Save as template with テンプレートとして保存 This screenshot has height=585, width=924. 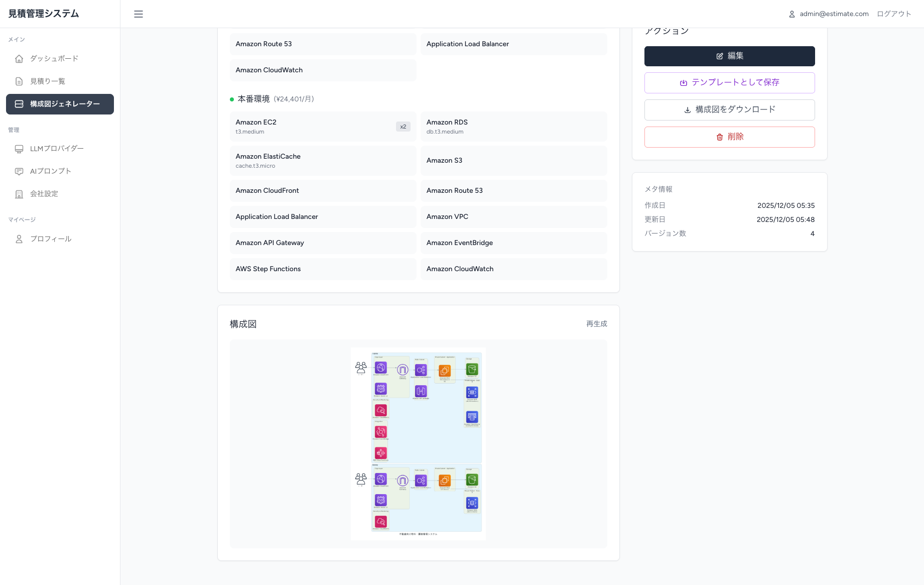click(x=729, y=83)
